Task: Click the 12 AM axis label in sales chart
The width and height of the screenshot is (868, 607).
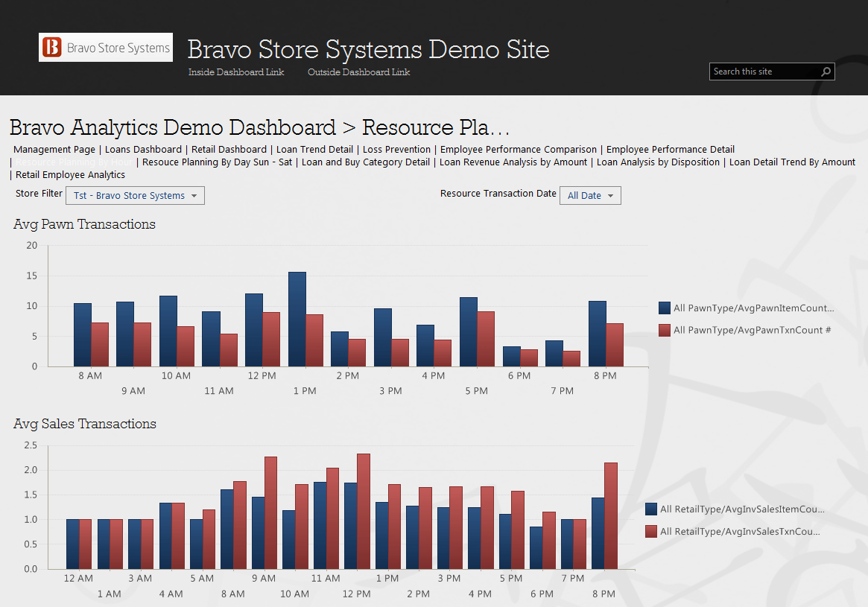Action: pos(78,578)
